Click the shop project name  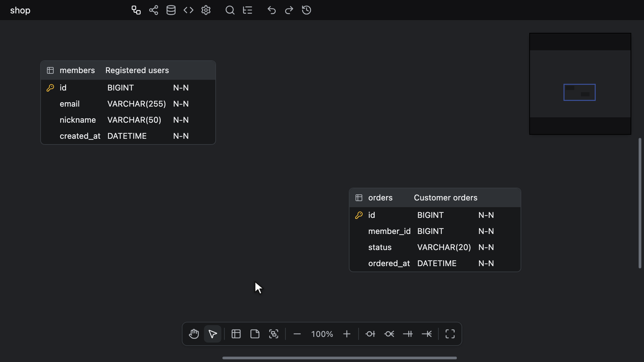[x=20, y=10]
